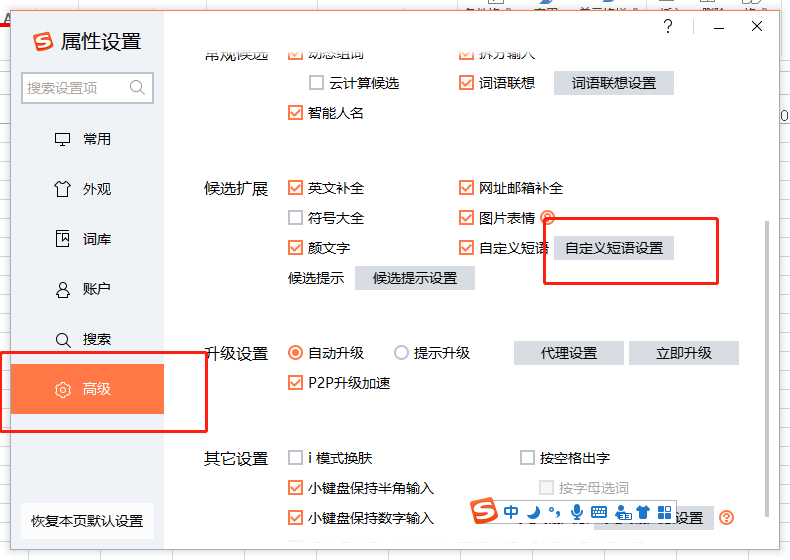The image size is (790, 560).
Task: Click the monitor icon next to 常用
Action: [62, 139]
